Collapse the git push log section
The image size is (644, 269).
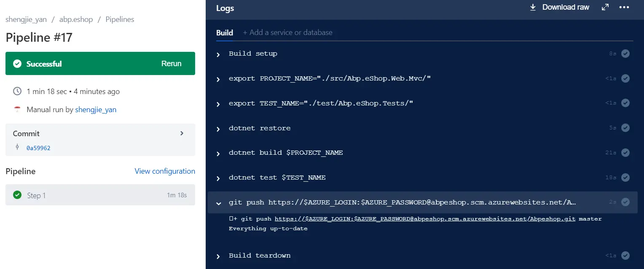tap(218, 203)
